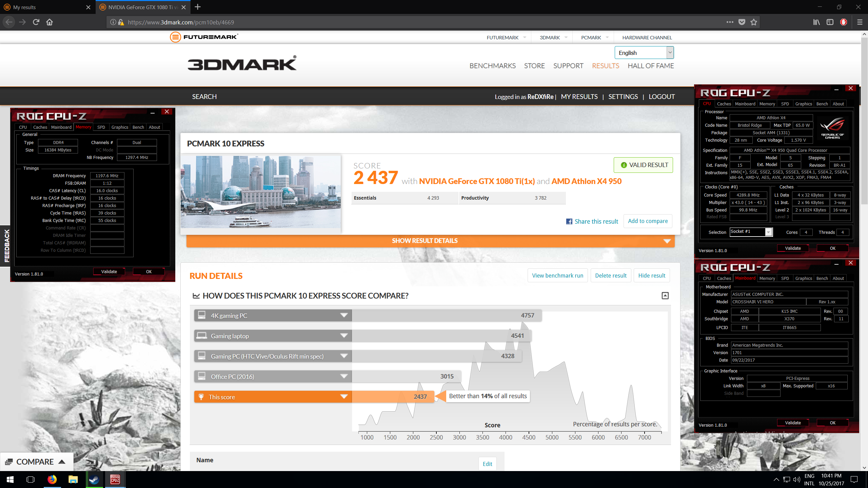
Task: Click OK in Mainboard CPU-Z window
Action: click(832, 423)
